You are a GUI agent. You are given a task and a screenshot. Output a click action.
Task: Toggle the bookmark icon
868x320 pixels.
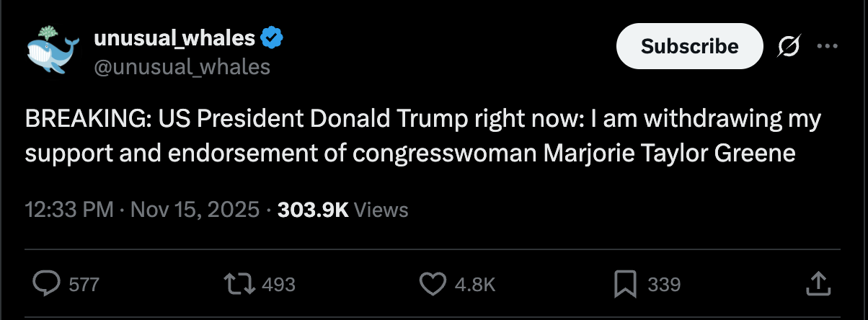coord(624,284)
